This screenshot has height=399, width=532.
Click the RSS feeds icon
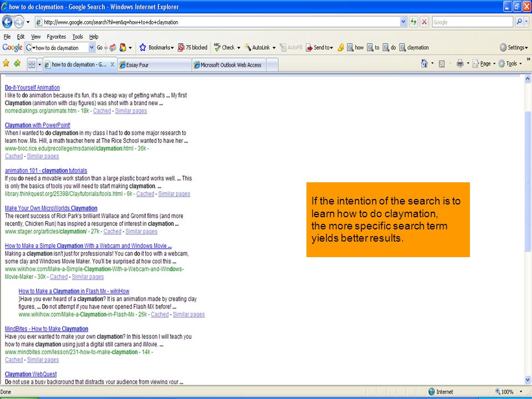pyautogui.click(x=442, y=63)
